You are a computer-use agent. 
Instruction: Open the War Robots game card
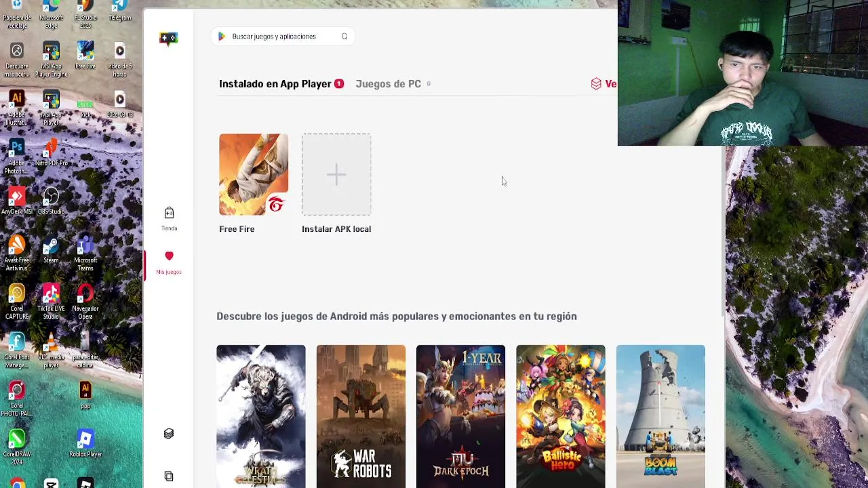(361, 416)
